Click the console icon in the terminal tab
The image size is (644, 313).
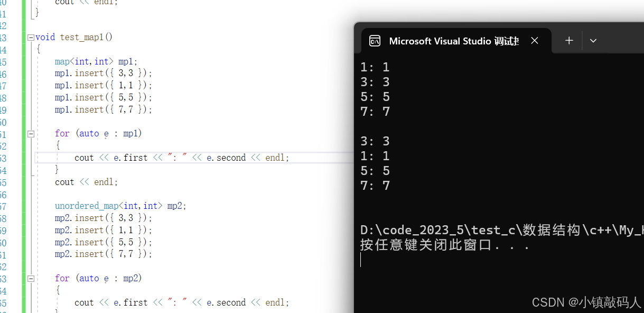click(375, 41)
